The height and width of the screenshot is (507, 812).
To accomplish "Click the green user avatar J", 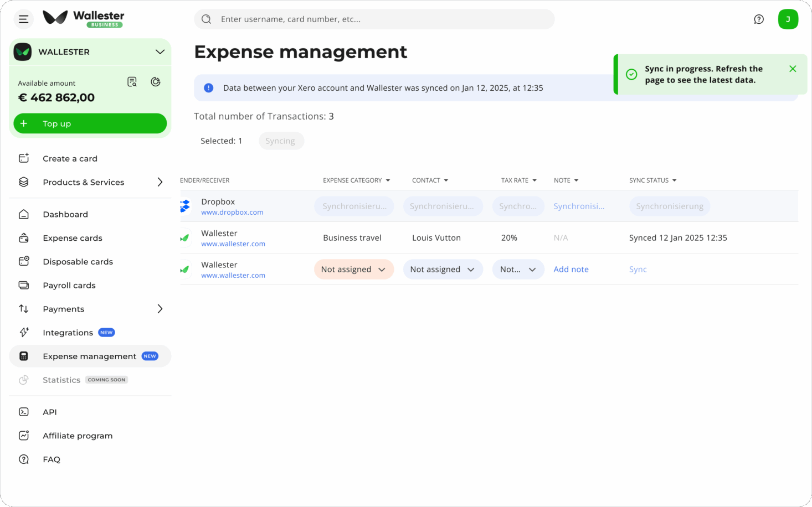I will (x=788, y=19).
